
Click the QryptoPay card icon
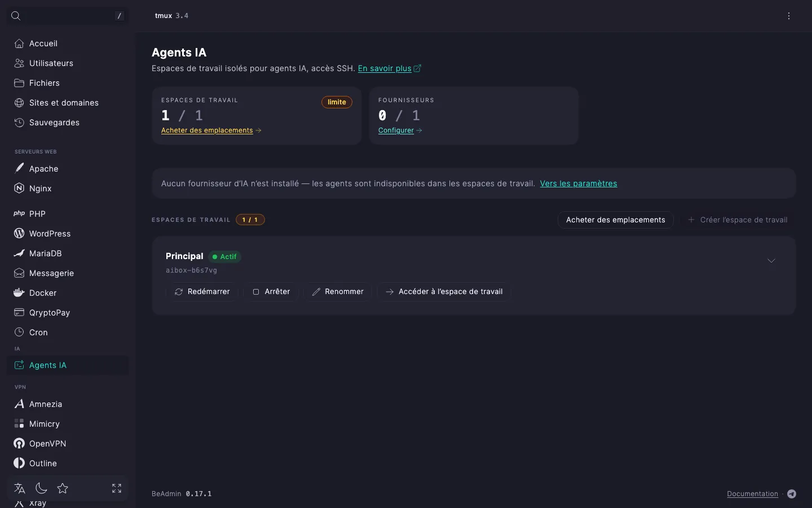(19, 313)
